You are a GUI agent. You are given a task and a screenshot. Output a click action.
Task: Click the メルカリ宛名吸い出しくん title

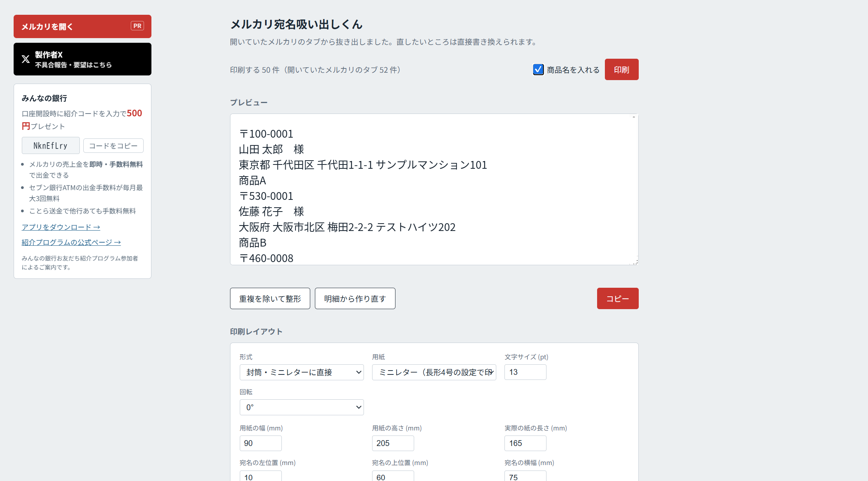pyautogui.click(x=296, y=24)
